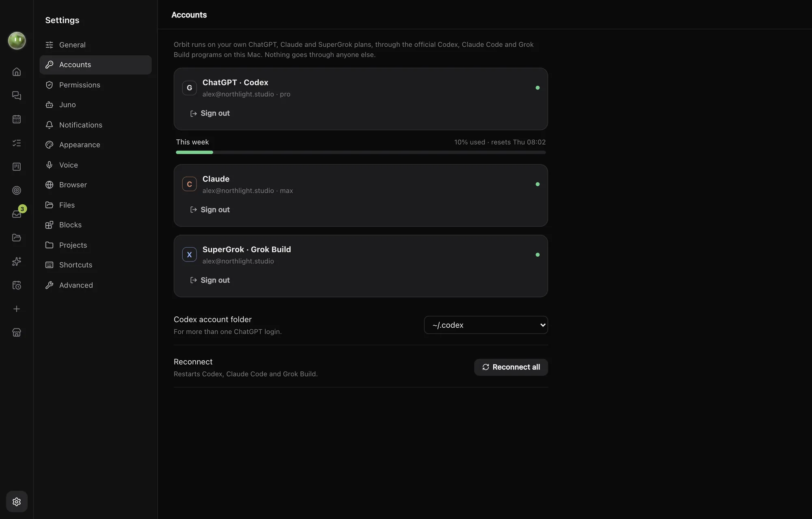Click the green smiley avatar
This screenshot has height=519, width=812.
pyautogui.click(x=17, y=41)
